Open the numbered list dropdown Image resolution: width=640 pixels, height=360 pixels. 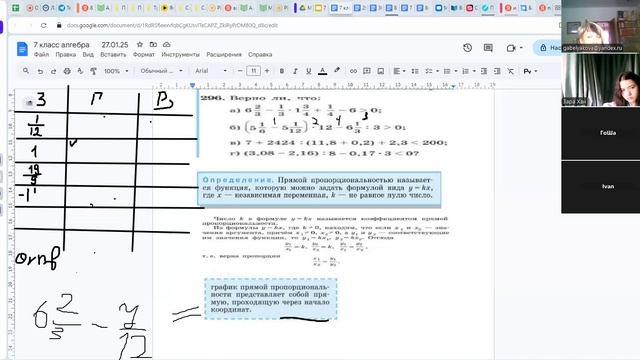[468, 71]
